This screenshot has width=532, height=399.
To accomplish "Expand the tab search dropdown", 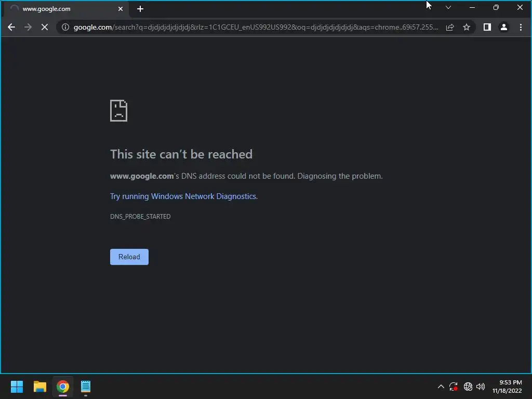I will tap(448, 7).
